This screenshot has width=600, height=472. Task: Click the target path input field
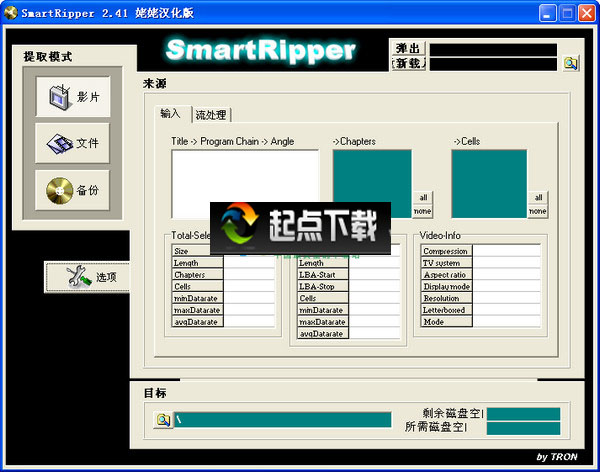(x=281, y=419)
